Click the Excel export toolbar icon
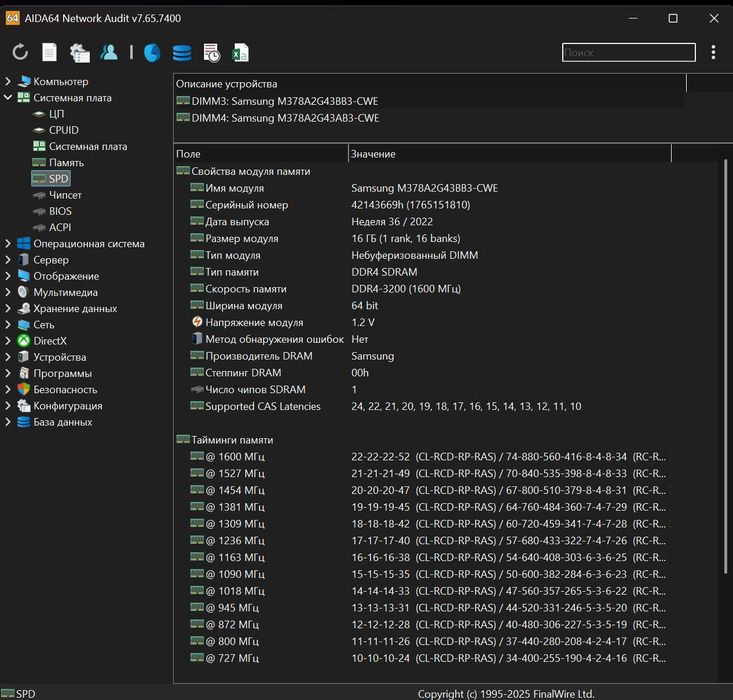The height and width of the screenshot is (700, 733). tap(240, 53)
